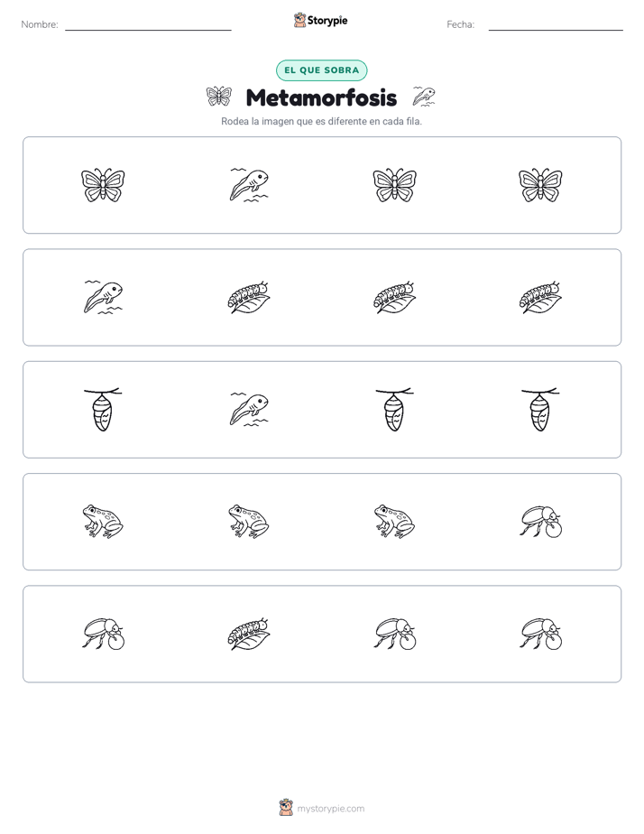Click the last frog in row four
The width and height of the screenshot is (644, 834).
coord(395,522)
